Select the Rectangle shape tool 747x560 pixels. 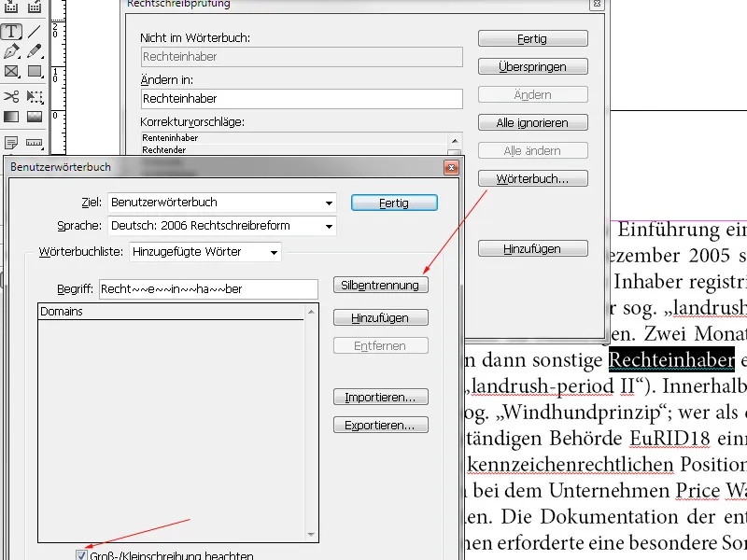pos(34,72)
